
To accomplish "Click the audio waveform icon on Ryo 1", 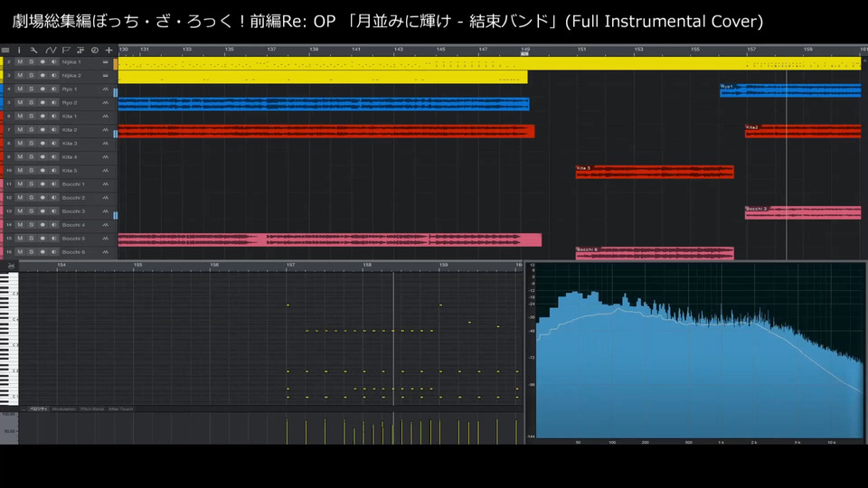I will (x=105, y=89).
